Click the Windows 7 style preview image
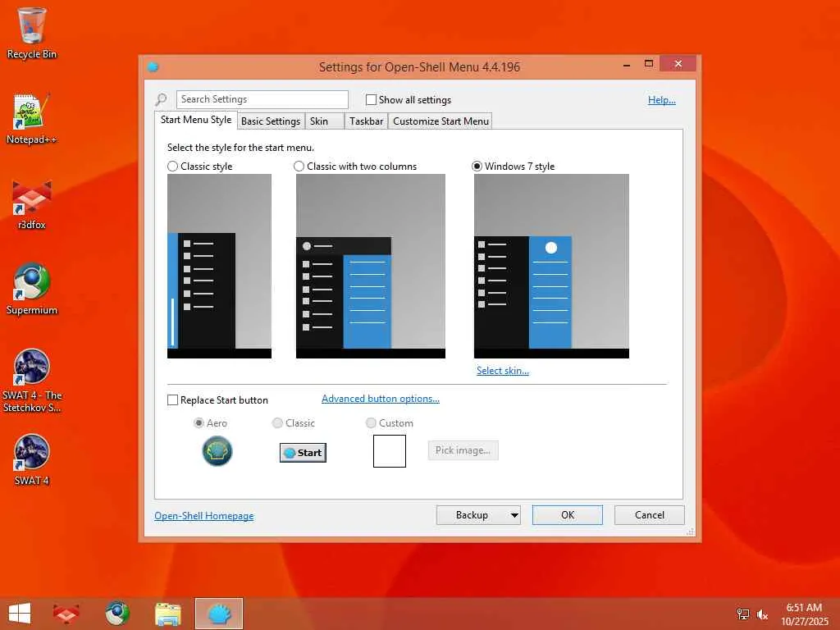 pyautogui.click(x=551, y=267)
